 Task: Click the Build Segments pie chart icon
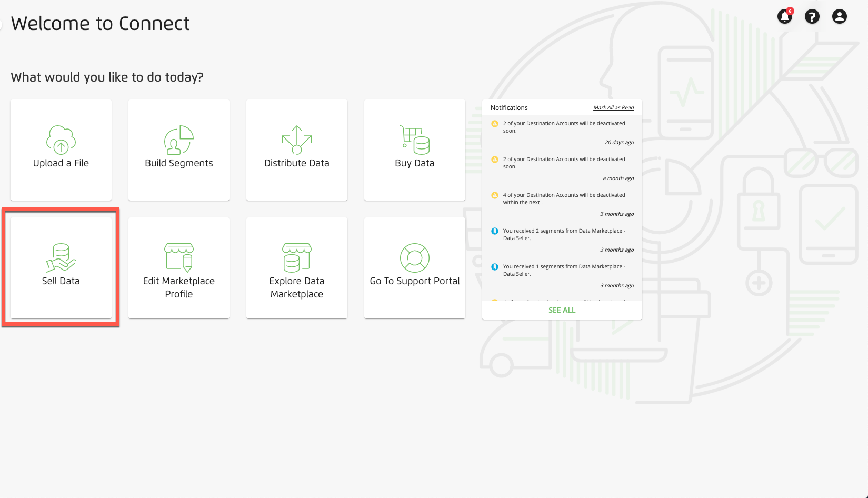[x=179, y=140]
